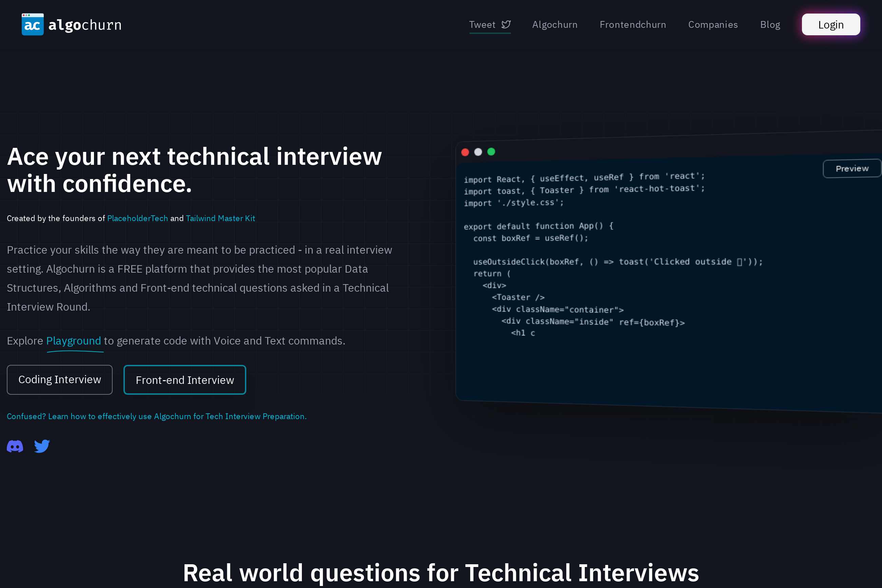Click the Twitter bird icon beside Tweet
Image resolution: width=882 pixels, height=588 pixels.
click(506, 24)
